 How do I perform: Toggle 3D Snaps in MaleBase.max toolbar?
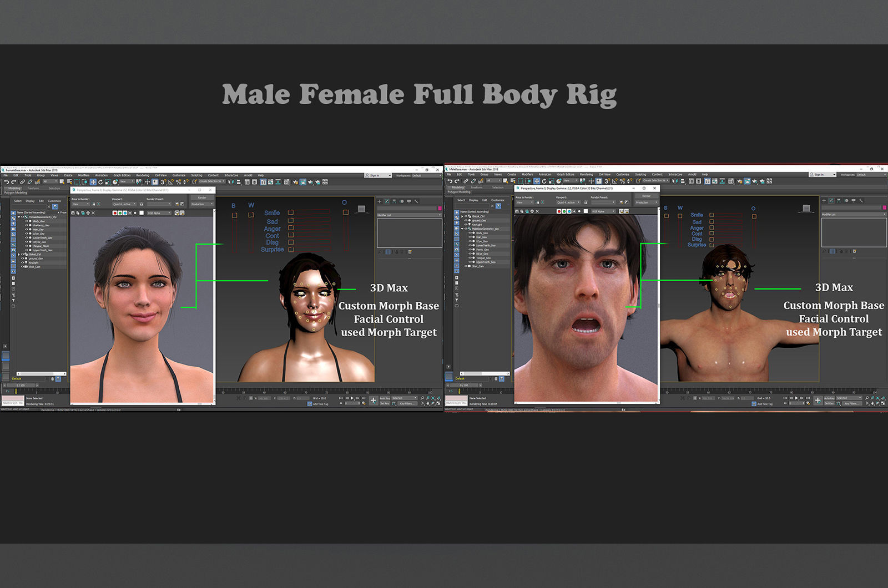pyautogui.click(x=607, y=181)
